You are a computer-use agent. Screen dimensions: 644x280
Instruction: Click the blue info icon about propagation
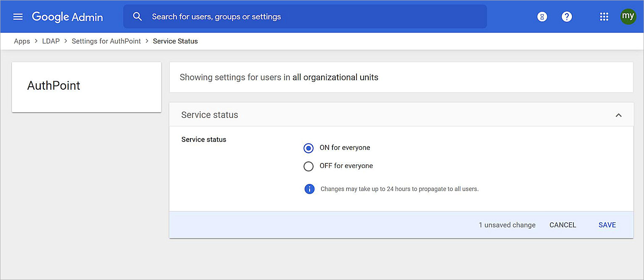pyautogui.click(x=309, y=189)
